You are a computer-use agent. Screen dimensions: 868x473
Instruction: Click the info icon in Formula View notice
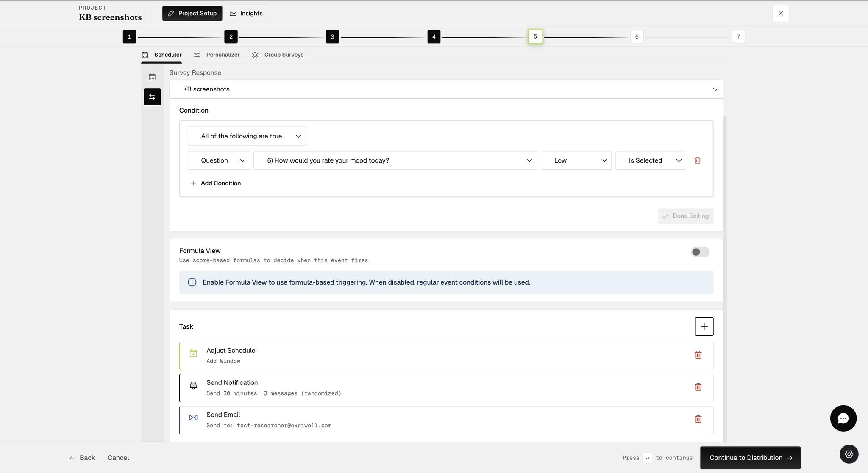(192, 282)
